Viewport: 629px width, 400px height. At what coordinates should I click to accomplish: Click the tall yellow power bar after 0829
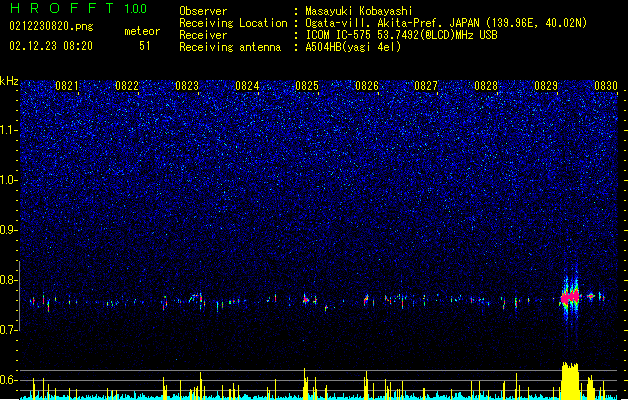point(570,381)
